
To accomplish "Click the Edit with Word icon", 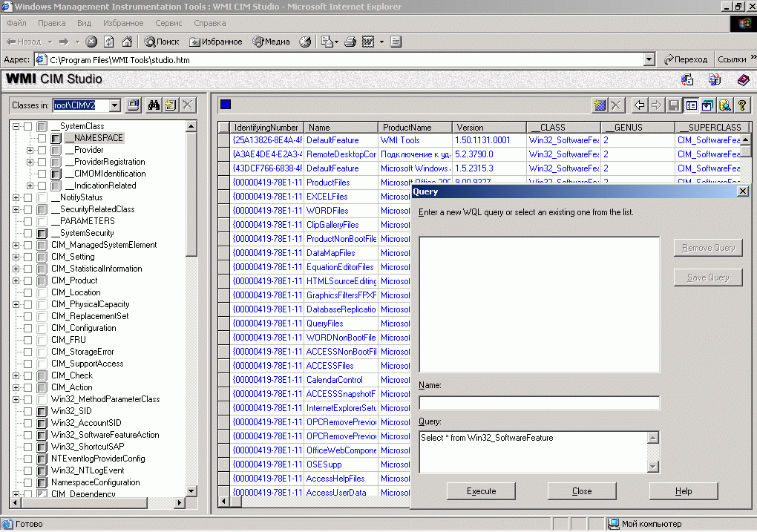I will 368,42.
